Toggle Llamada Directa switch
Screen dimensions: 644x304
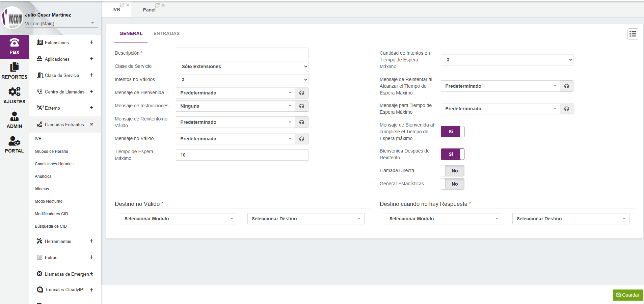coord(452,171)
